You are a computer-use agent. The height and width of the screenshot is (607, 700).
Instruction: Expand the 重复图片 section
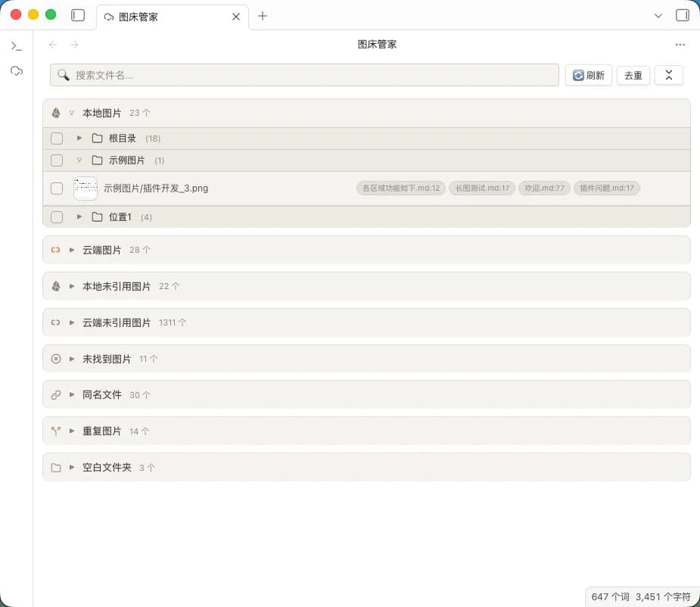pyautogui.click(x=71, y=431)
